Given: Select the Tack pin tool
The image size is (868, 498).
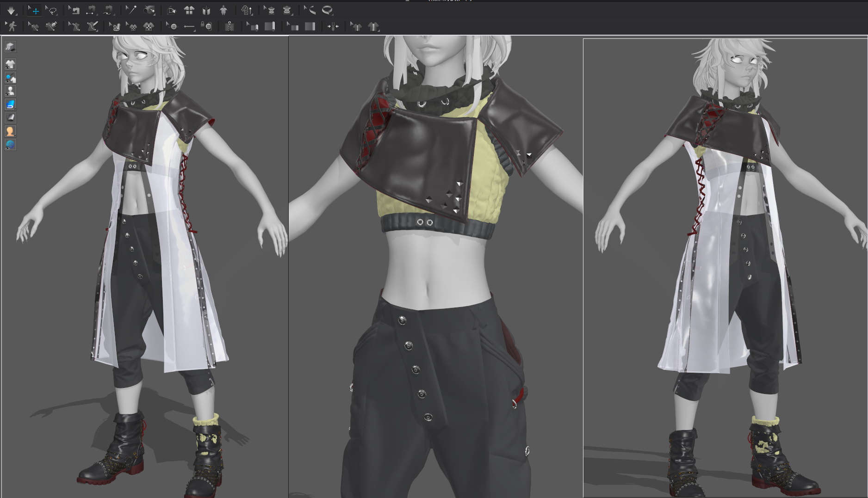Looking at the screenshot, I should 131,10.
